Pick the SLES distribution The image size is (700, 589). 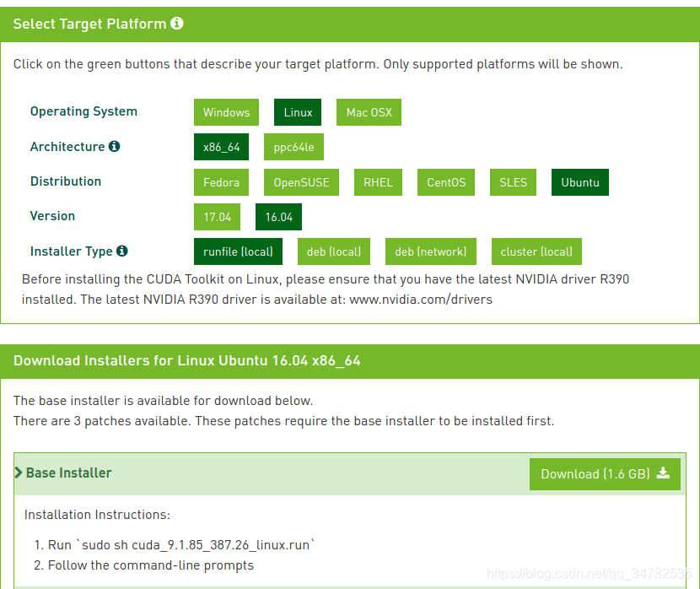click(x=513, y=182)
